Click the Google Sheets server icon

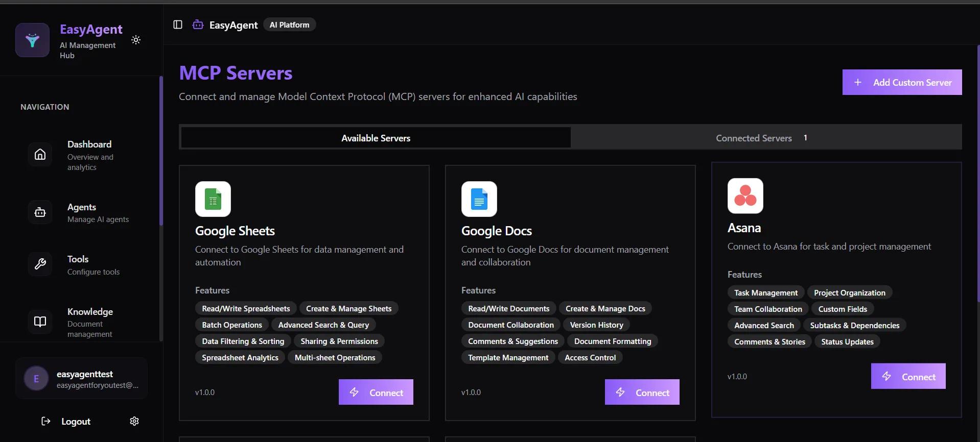point(213,199)
